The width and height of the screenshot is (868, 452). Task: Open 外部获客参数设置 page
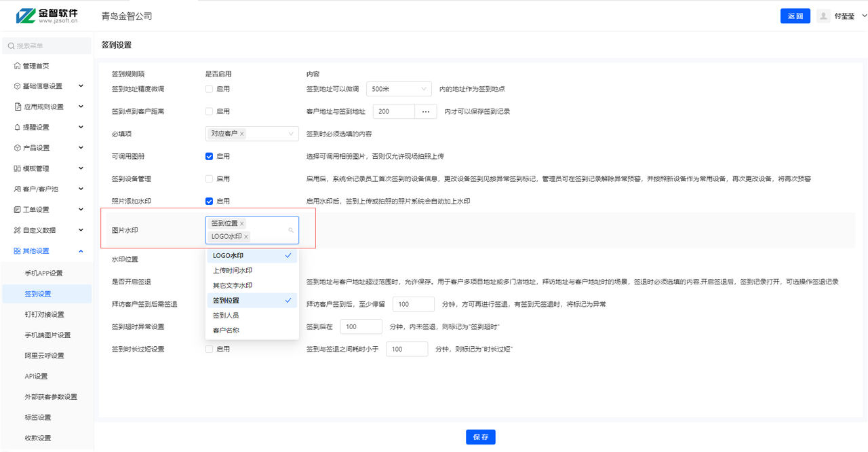51,396
